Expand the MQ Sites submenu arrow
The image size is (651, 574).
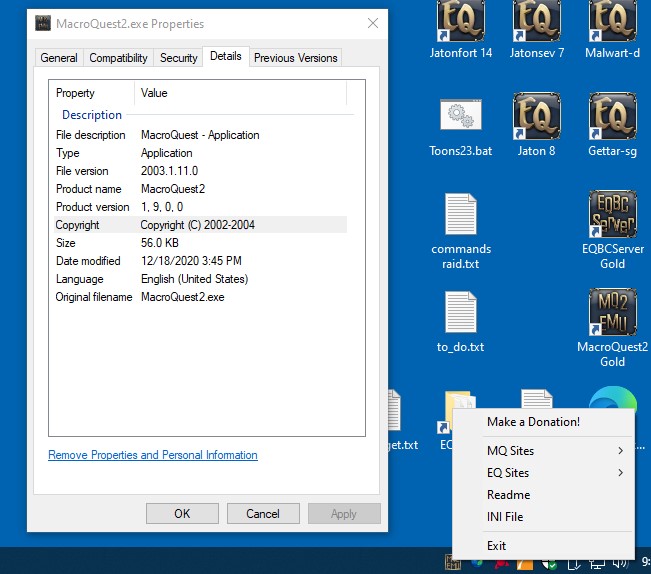(620, 451)
